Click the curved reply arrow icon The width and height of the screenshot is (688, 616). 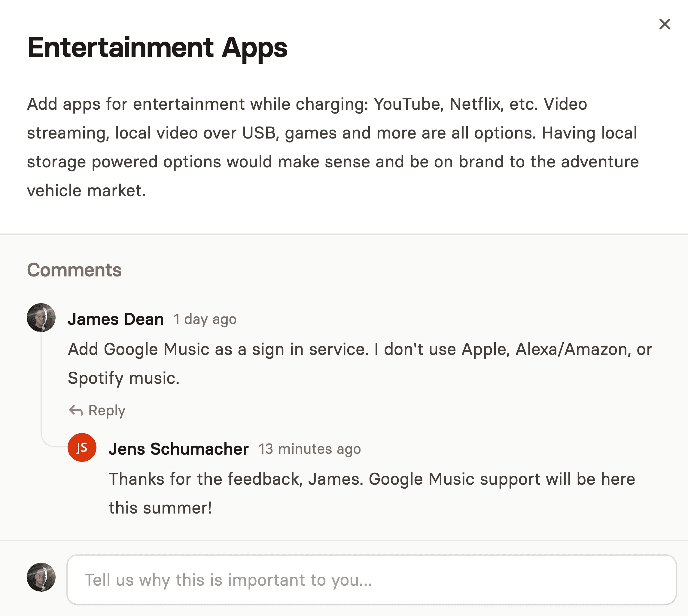pyautogui.click(x=76, y=410)
